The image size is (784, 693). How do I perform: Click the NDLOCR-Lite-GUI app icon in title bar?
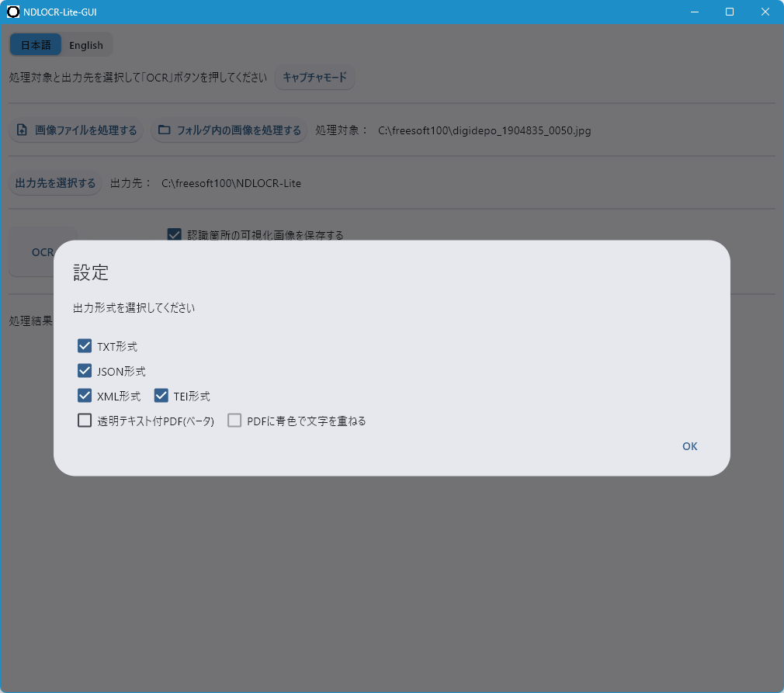13,12
